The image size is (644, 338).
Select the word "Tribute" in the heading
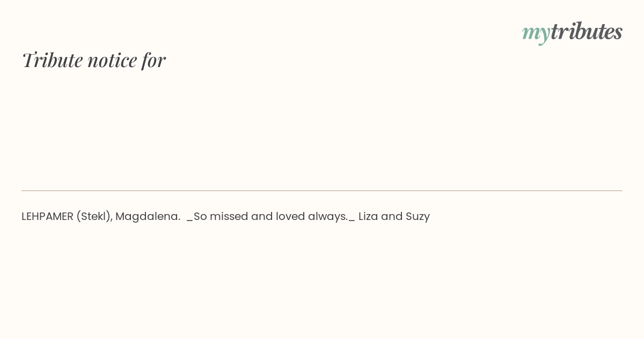click(52, 60)
